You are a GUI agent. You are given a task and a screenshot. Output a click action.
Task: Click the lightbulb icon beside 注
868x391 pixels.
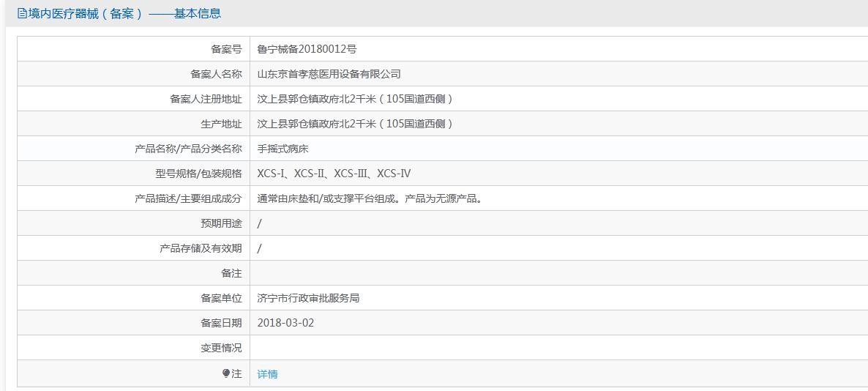[226, 374]
